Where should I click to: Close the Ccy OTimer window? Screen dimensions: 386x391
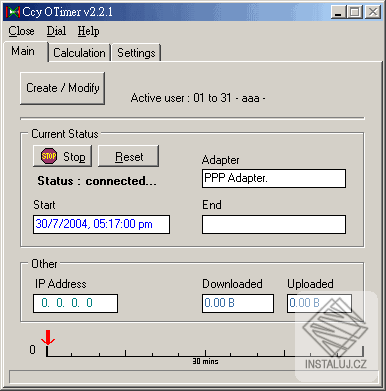(372, 12)
